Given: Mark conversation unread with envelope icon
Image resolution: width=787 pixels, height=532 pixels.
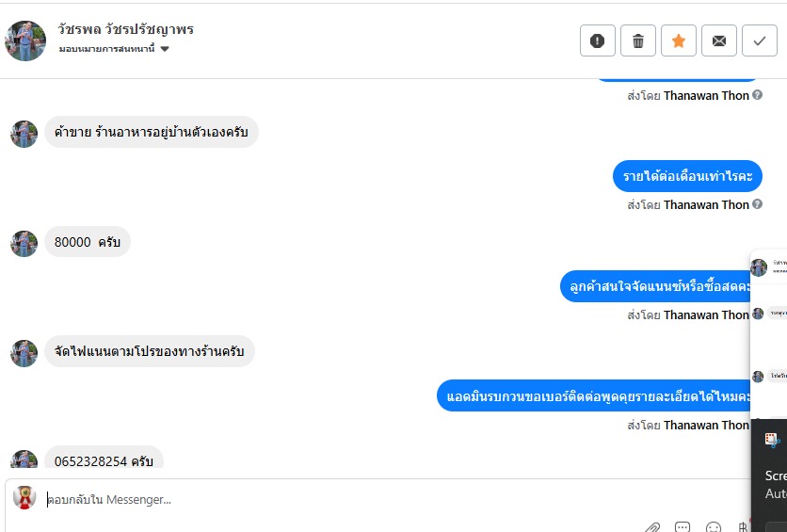Looking at the screenshot, I should (x=718, y=40).
